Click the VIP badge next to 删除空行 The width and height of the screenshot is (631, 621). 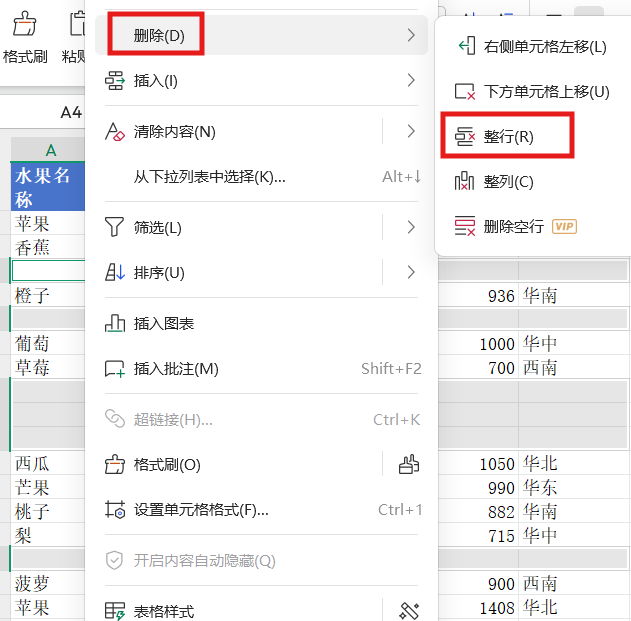point(564,226)
